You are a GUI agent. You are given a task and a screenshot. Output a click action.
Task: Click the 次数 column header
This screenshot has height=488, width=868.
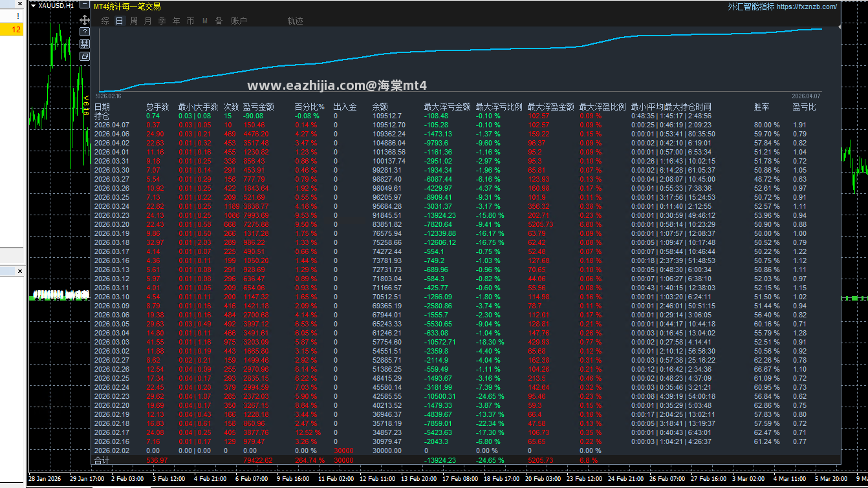[x=232, y=107]
